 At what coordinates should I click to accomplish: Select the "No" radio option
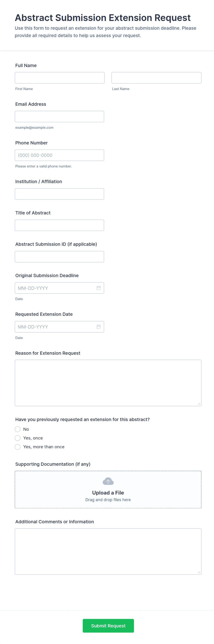click(18, 429)
